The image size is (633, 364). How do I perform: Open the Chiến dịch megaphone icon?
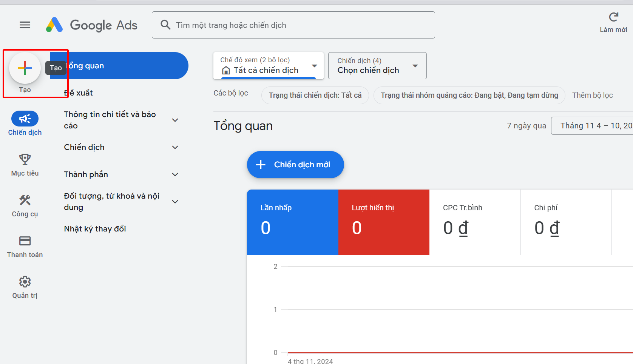click(25, 118)
